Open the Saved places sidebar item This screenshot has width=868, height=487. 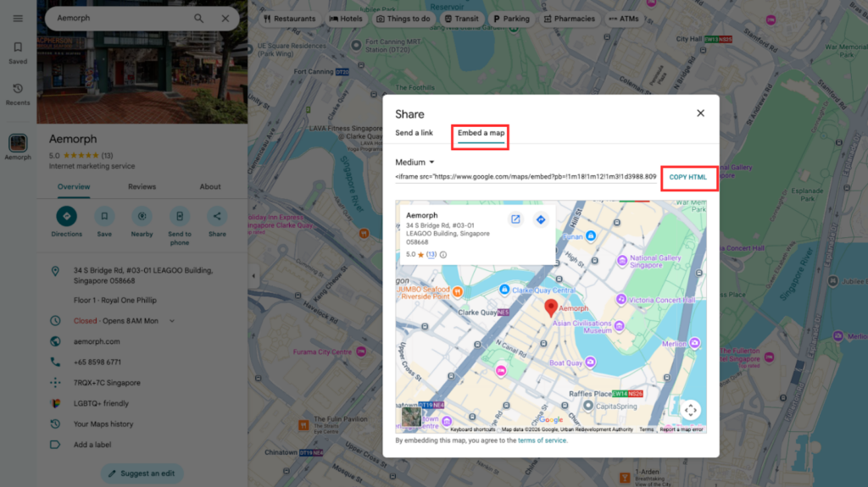click(x=18, y=53)
